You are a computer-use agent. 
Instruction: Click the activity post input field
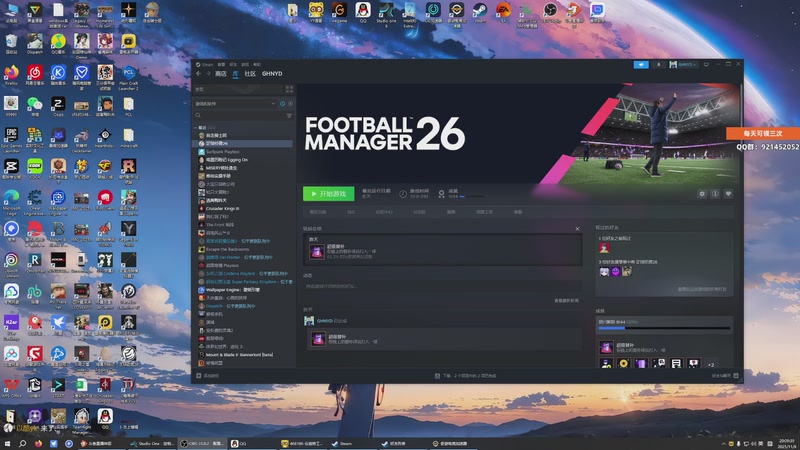(x=442, y=286)
